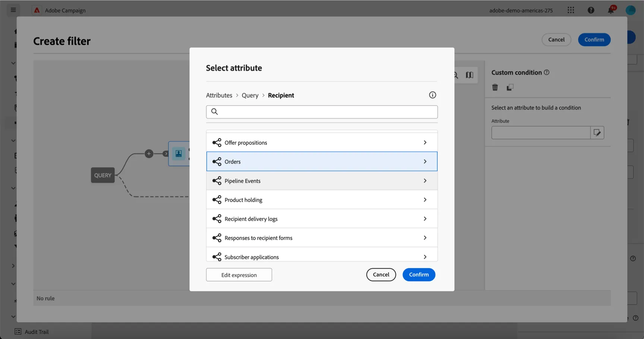Screen dimensions: 644x339
Task: Select the recipient node icon on canvas
Action: [x=179, y=154]
